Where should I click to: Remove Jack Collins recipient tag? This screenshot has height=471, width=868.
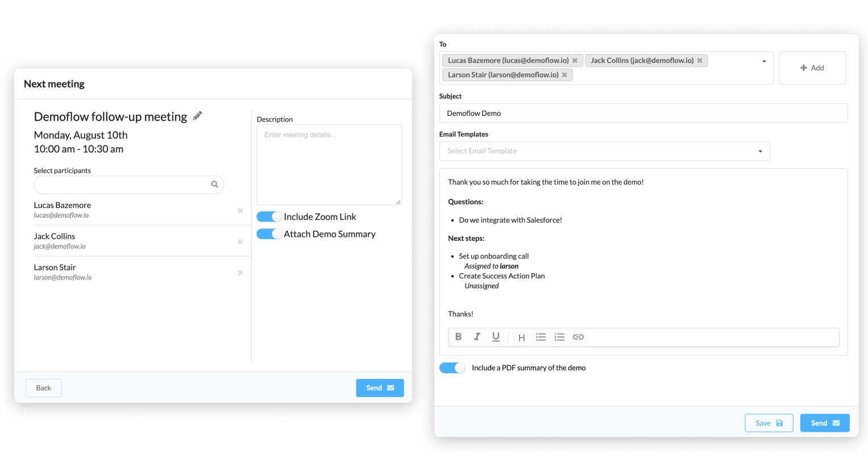[700, 60]
